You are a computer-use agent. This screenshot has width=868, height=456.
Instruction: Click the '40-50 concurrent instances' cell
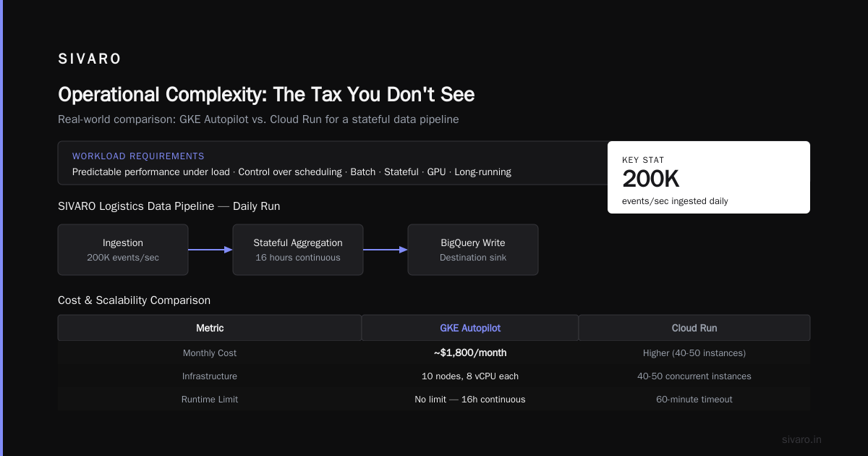pos(694,376)
